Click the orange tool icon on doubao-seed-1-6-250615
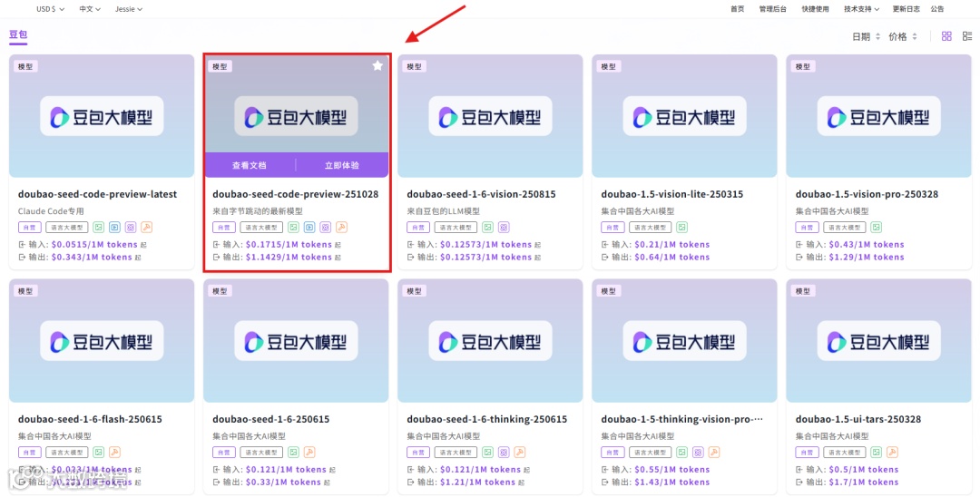The height and width of the screenshot is (497, 980). tap(309, 452)
